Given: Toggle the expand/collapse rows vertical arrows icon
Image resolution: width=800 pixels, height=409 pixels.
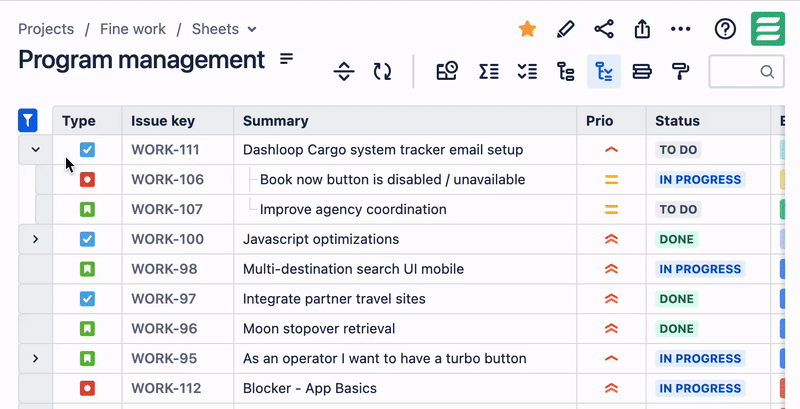Looking at the screenshot, I should pos(344,71).
